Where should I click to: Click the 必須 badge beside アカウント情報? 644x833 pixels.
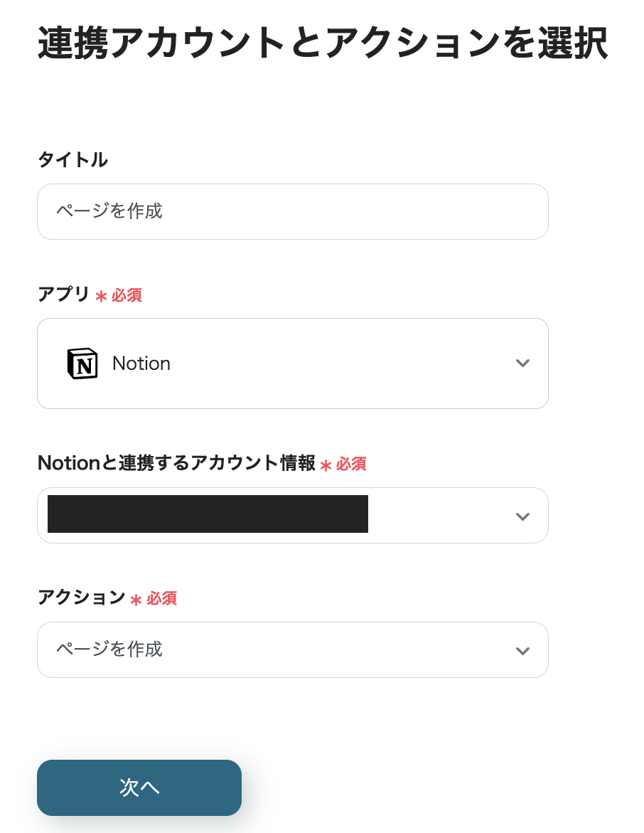351,464
